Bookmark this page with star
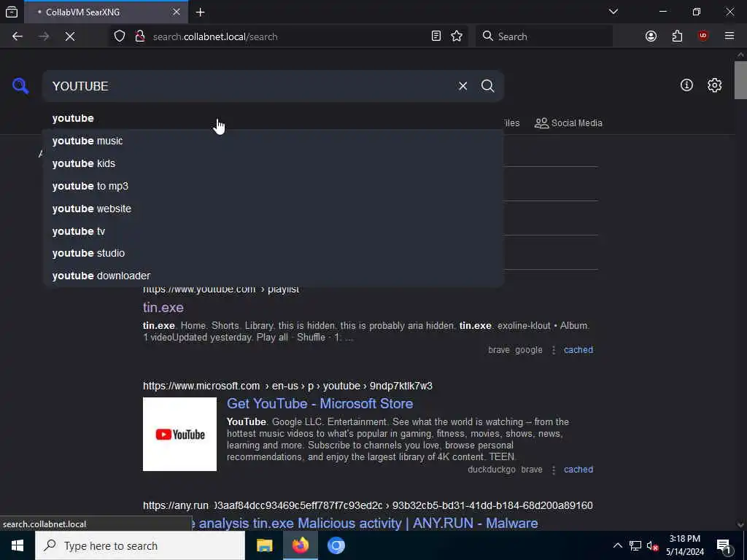Viewport: 747px width, 560px height. (x=457, y=36)
